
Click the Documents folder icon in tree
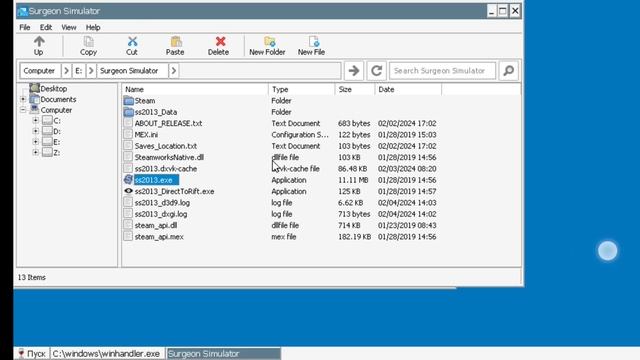click(x=35, y=99)
